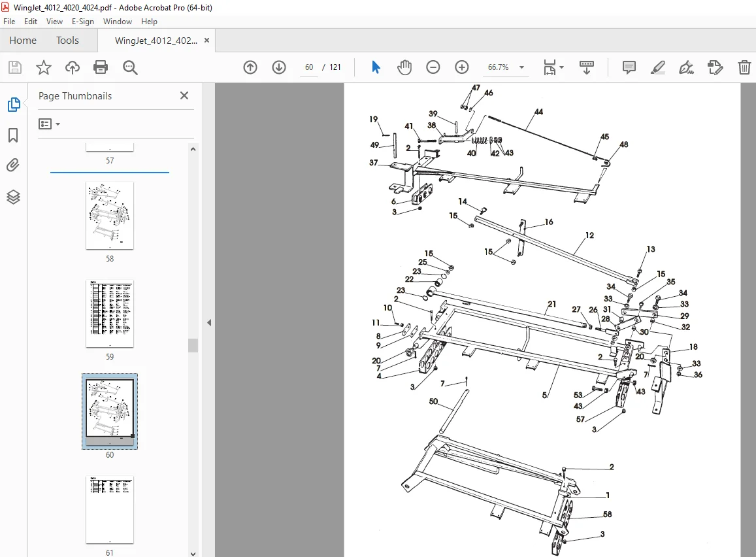The image size is (756, 557).
Task: Select the Hand pan tool
Action: point(404,67)
